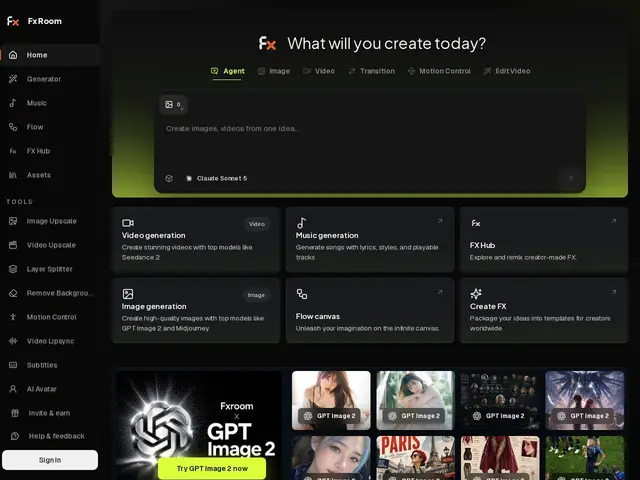This screenshot has width=640, height=480.
Task: Open Assets in the sidebar
Action: [x=50, y=175]
